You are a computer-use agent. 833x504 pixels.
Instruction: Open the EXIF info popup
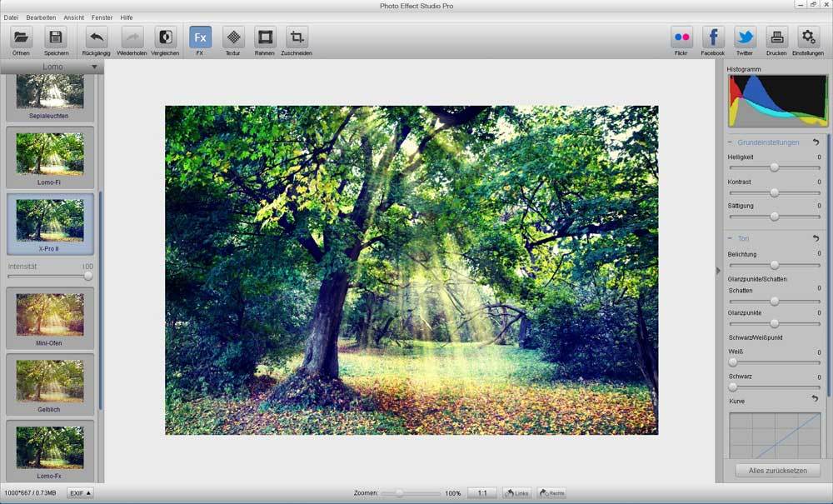pyautogui.click(x=80, y=493)
